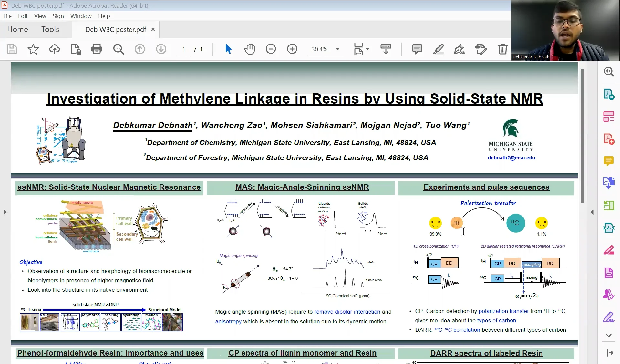Zoom in with the plus button

[x=292, y=49]
